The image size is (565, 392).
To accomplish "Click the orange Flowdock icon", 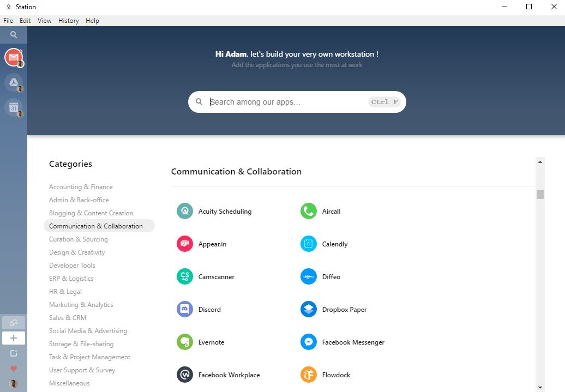I will click(x=309, y=375).
